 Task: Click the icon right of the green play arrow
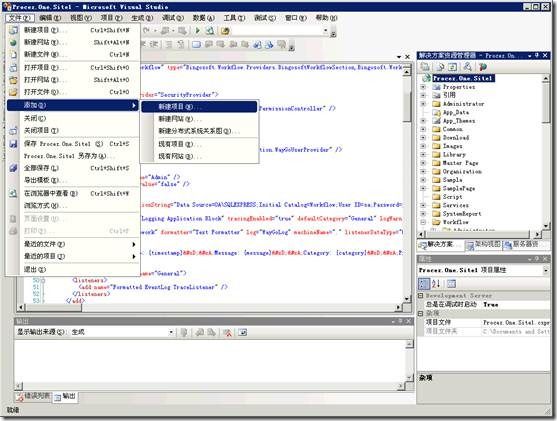[x=210, y=31]
